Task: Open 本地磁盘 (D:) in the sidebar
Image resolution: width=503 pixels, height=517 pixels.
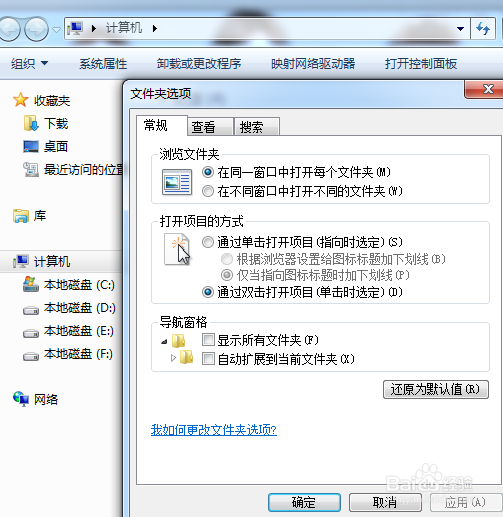Action: pos(79,308)
